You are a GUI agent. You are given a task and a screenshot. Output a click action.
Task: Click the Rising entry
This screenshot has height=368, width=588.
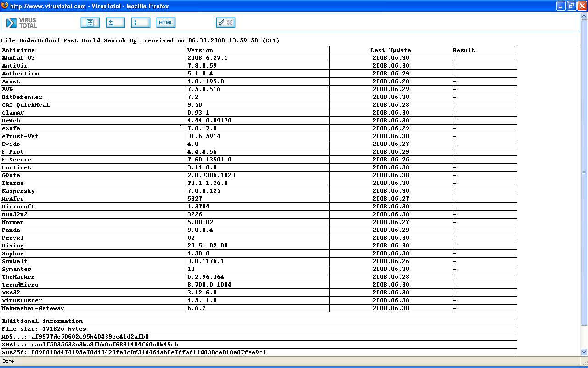point(13,246)
